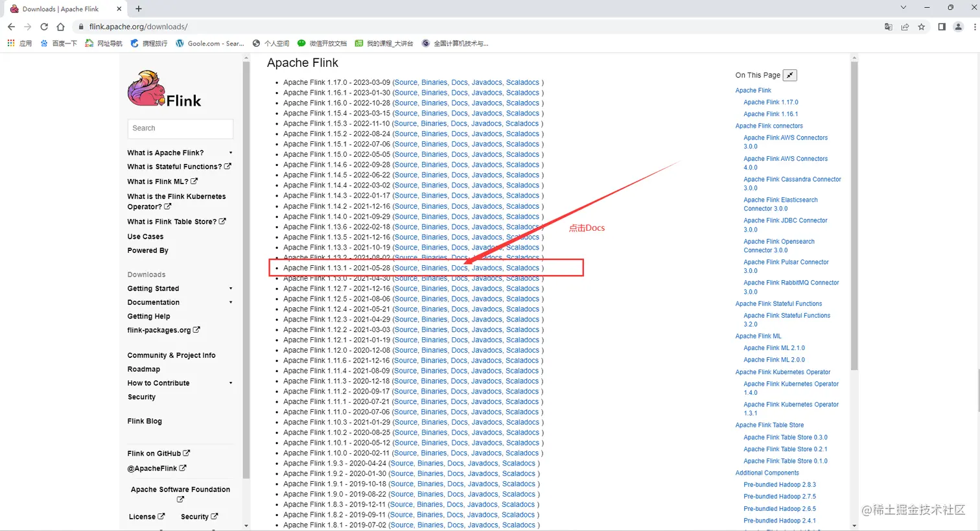Screen dimensions: 980x531
Task: Open the Goole.com Search bookmark
Action: tap(210, 43)
